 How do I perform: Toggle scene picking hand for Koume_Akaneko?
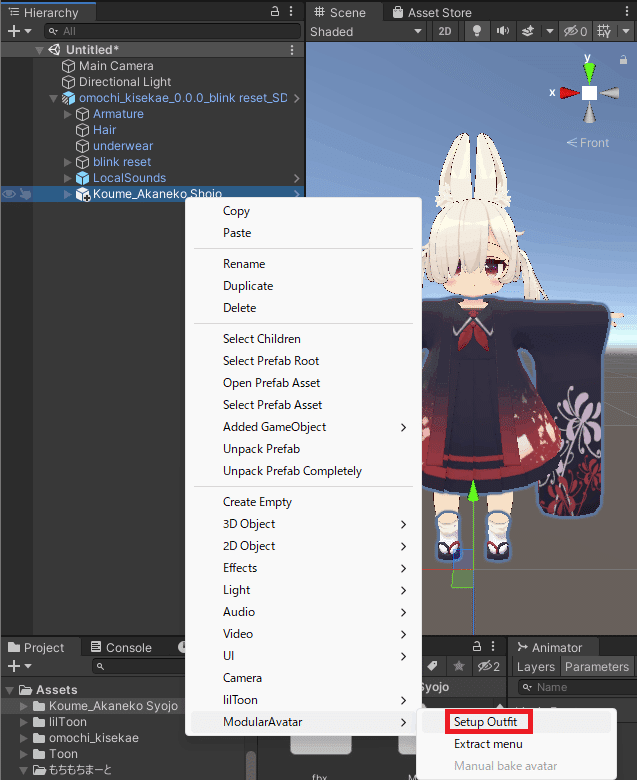(25, 194)
